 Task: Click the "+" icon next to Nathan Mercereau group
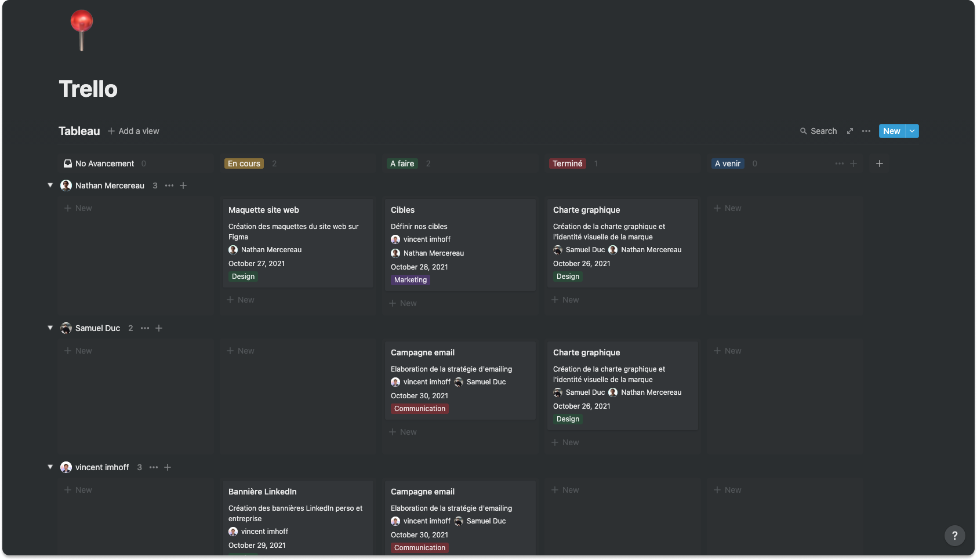[183, 186]
